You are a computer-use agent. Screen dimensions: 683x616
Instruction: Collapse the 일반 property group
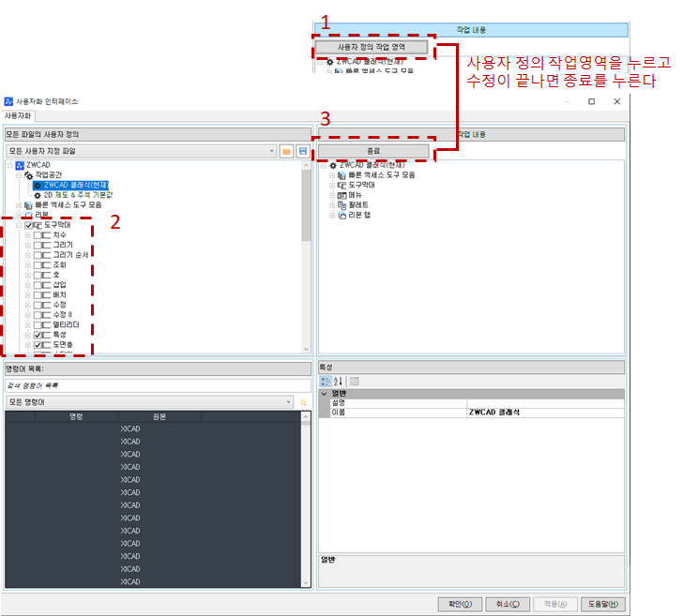click(324, 394)
